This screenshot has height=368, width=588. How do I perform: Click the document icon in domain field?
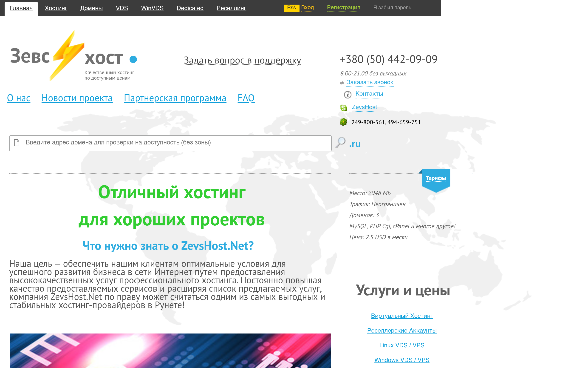[x=17, y=143]
